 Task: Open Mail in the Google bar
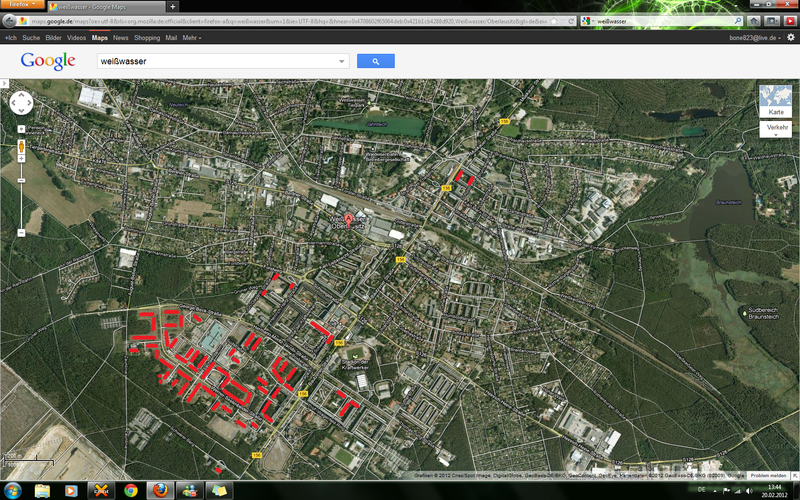(x=171, y=38)
